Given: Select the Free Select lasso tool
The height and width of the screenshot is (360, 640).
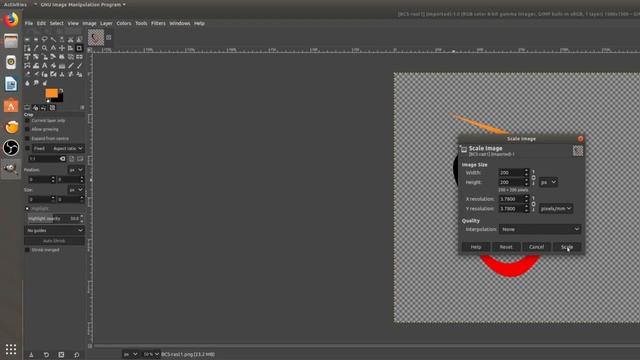Looking at the screenshot, I should coord(44,40).
